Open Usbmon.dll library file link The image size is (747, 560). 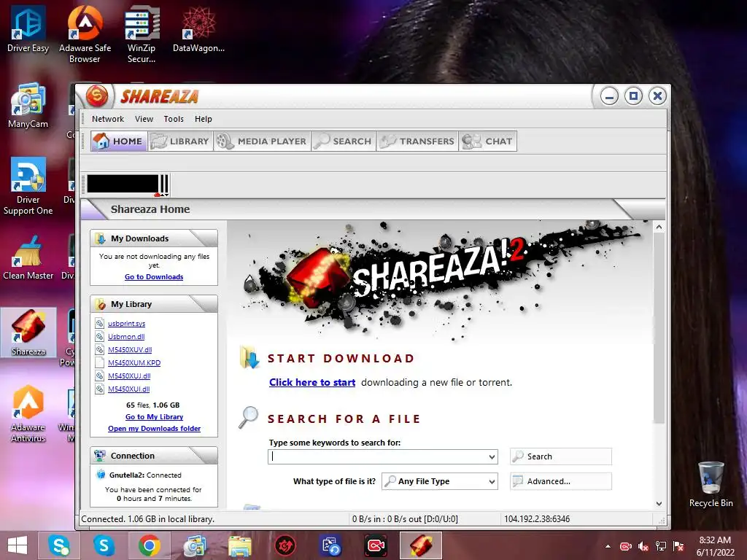pos(126,337)
